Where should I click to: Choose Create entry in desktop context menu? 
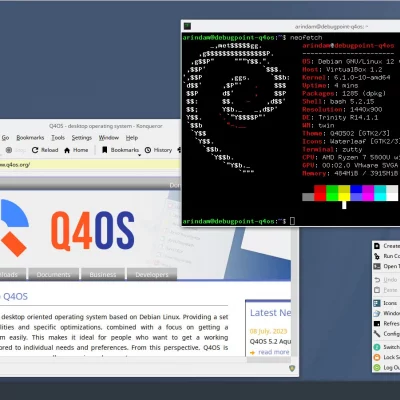click(386, 246)
